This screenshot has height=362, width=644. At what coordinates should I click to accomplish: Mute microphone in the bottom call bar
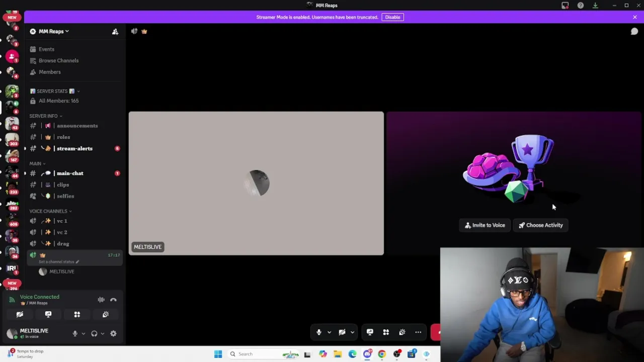(x=318, y=332)
